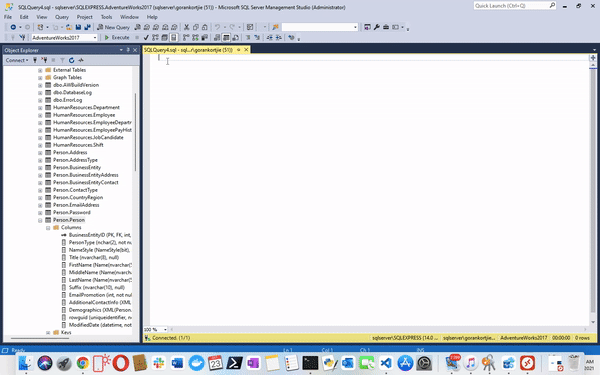This screenshot has height=375, width=600.
Task: Click the Increase Indent icon
Action: pyautogui.click(x=279, y=38)
